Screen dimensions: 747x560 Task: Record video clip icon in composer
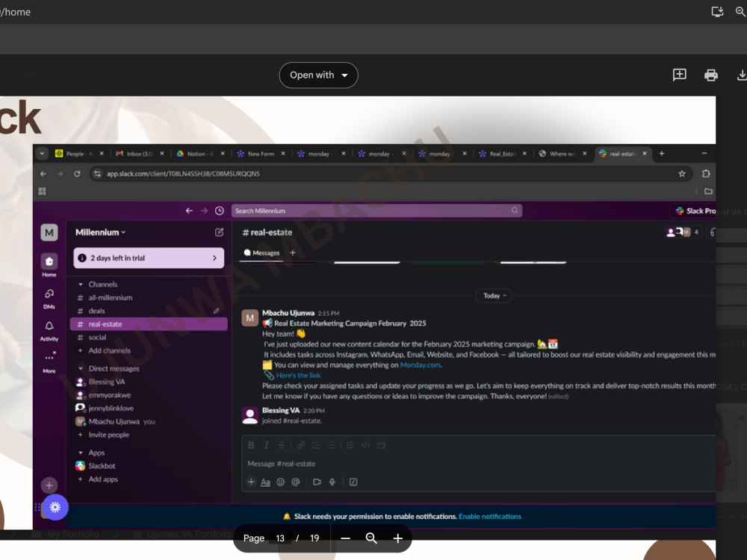[317, 482]
